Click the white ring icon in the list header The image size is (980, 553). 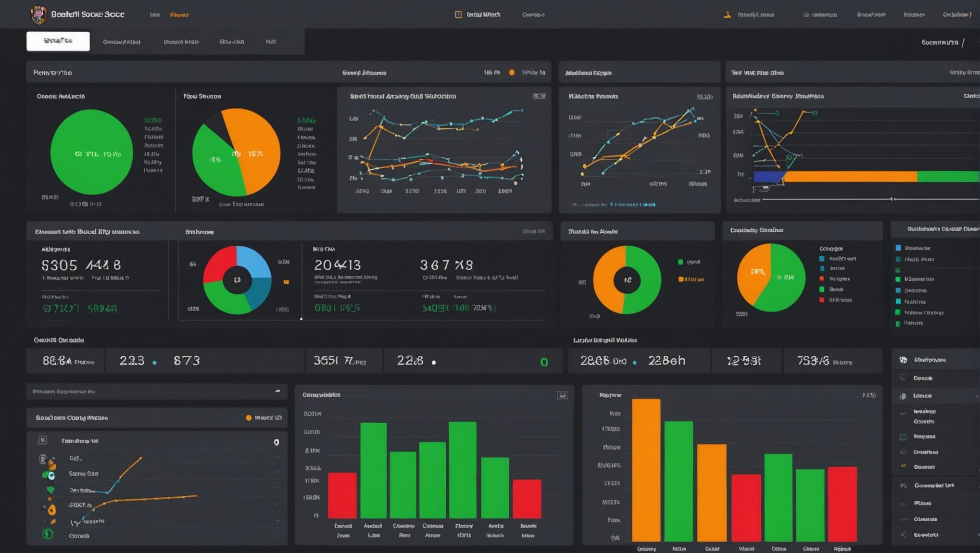click(x=276, y=442)
